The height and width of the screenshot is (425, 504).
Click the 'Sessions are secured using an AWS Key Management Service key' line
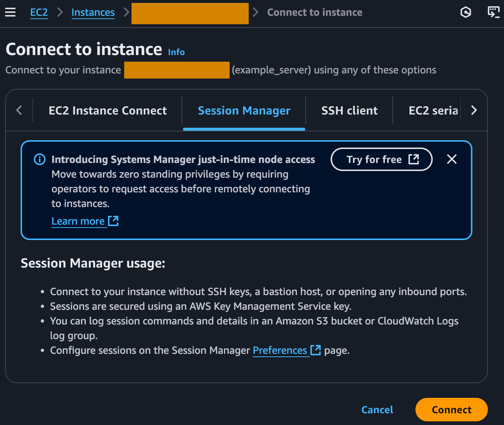coord(201,306)
